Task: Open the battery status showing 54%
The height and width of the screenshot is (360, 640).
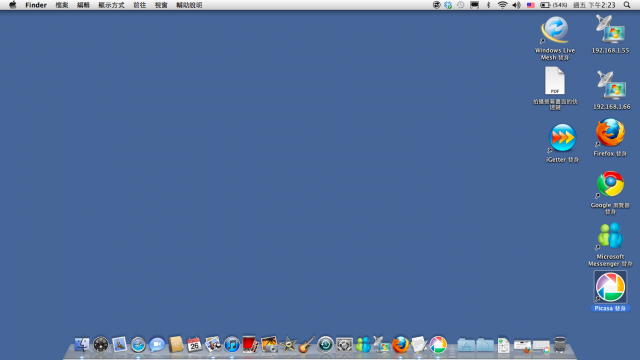Action: tap(553, 5)
